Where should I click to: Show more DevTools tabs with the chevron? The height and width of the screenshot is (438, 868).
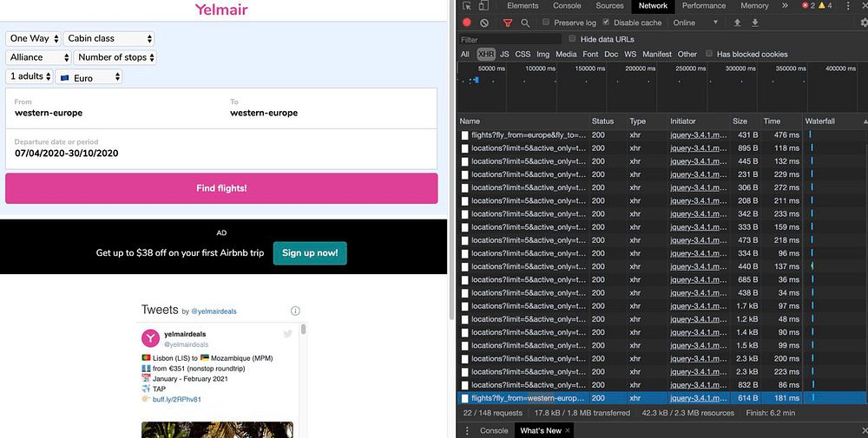click(785, 5)
